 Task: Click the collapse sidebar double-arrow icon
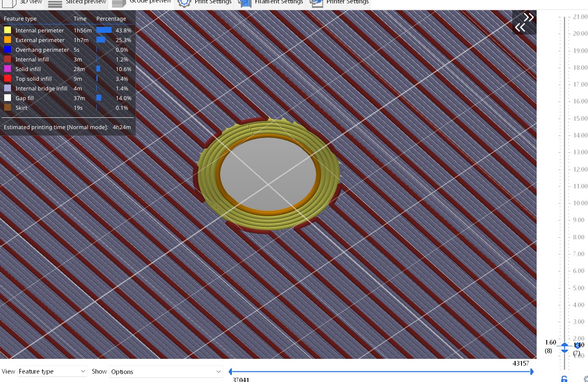pos(524,23)
